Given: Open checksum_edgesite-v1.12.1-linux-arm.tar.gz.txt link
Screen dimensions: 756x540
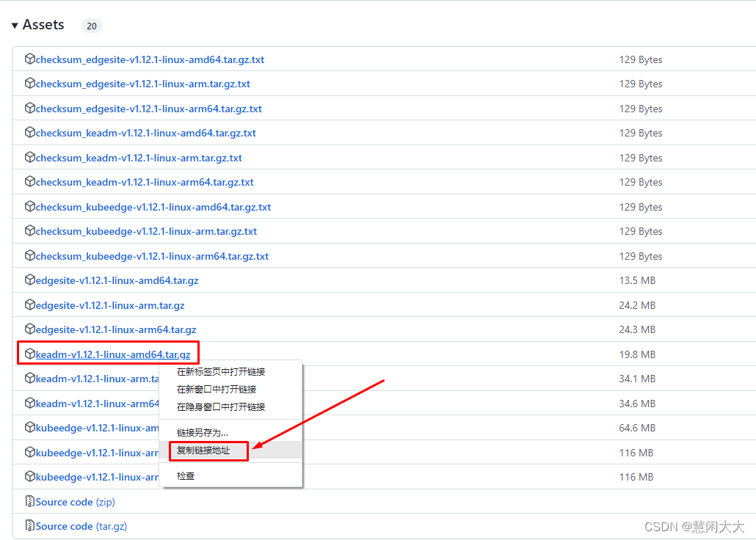Looking at the screenshot, I should click(x=142, y=84).
